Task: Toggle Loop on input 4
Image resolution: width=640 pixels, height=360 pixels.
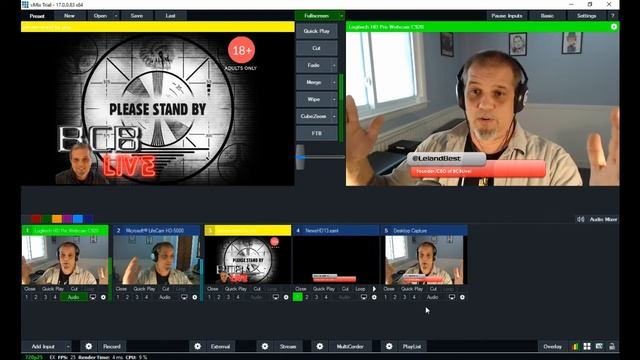Action: (x=360, y=289)
